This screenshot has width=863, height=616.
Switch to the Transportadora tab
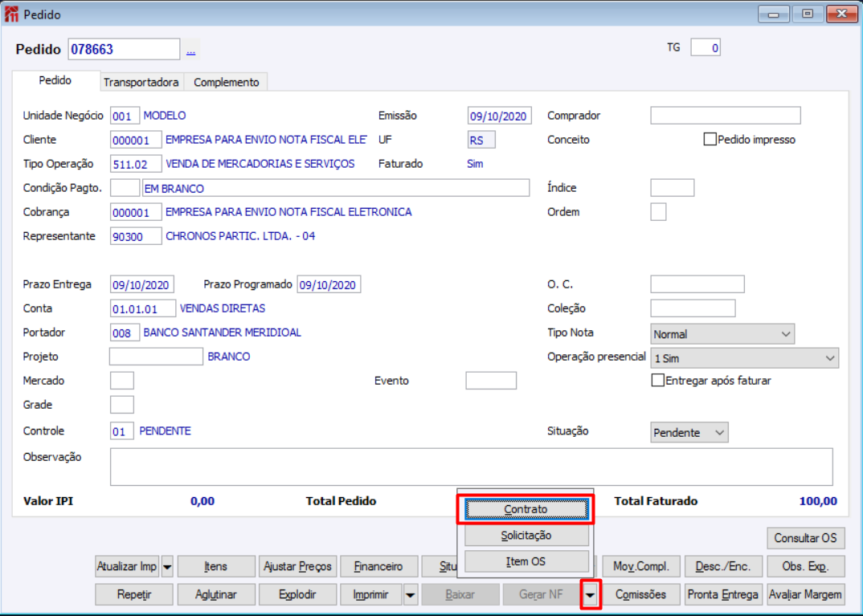coord(141,82)
